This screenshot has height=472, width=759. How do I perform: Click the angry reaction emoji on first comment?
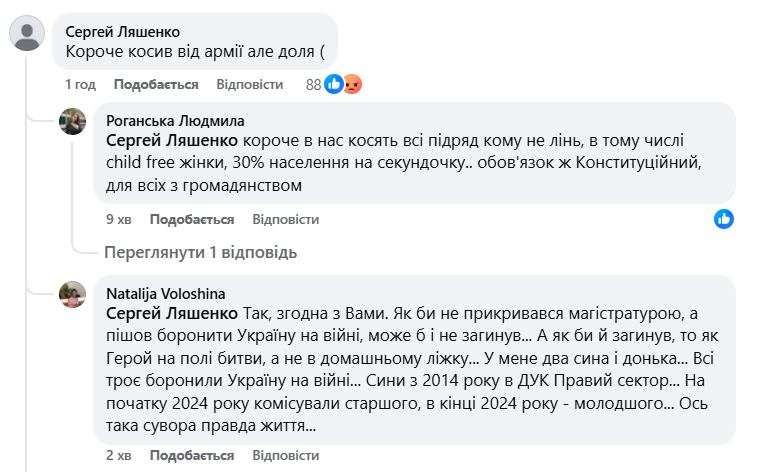click(352, 85)
